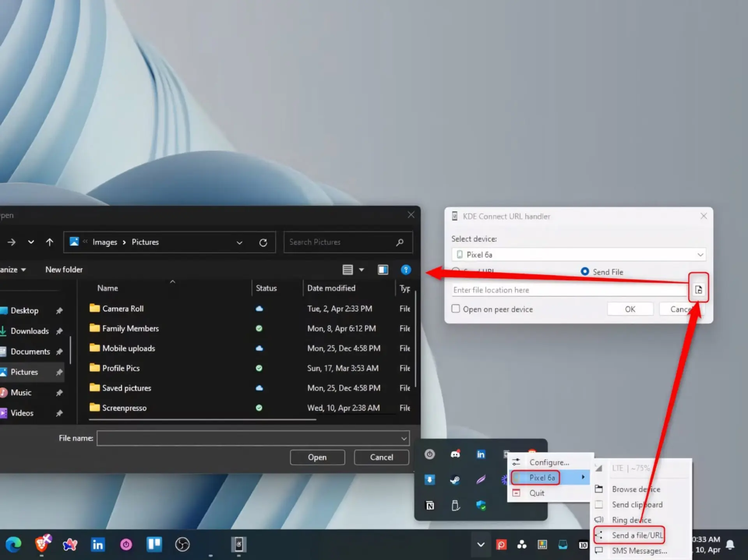The height and width of the screenshot is (560, 748).
Task: Click the blue download-arrow tray icon
Action: click(x=429, y=480)
